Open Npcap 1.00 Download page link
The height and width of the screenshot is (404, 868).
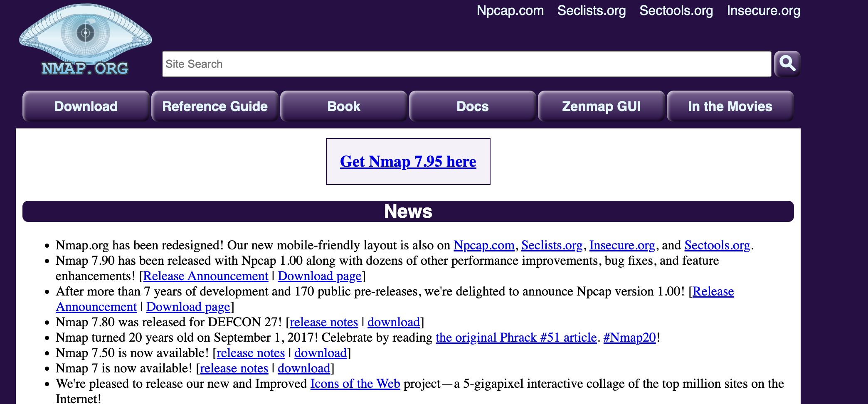188,307
